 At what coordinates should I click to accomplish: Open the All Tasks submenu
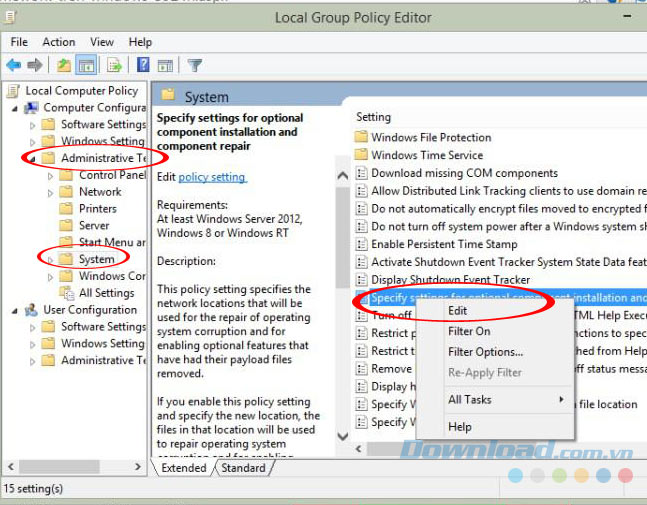click(495, 400)
